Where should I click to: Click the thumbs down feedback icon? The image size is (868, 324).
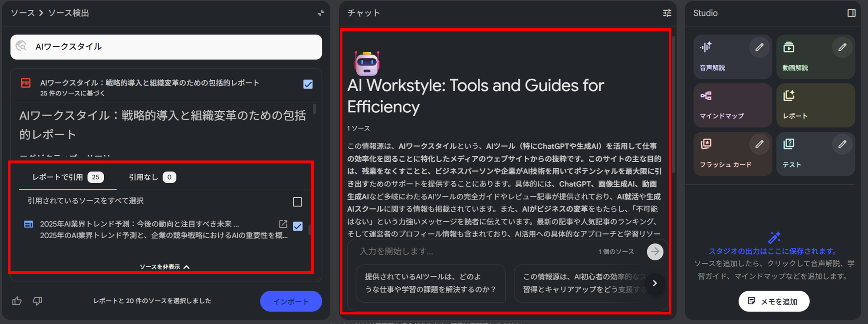click(x=38, y=301)
